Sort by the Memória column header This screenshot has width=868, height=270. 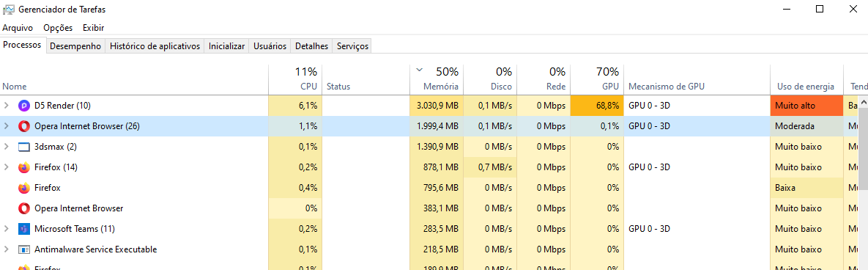click(437, 79)
